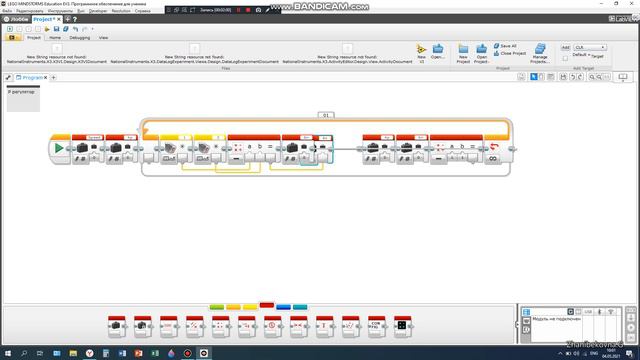This screenshot has width=640, height=360.
Task: Select the Variable block in red palette
Action: click(x=116, y=326)
